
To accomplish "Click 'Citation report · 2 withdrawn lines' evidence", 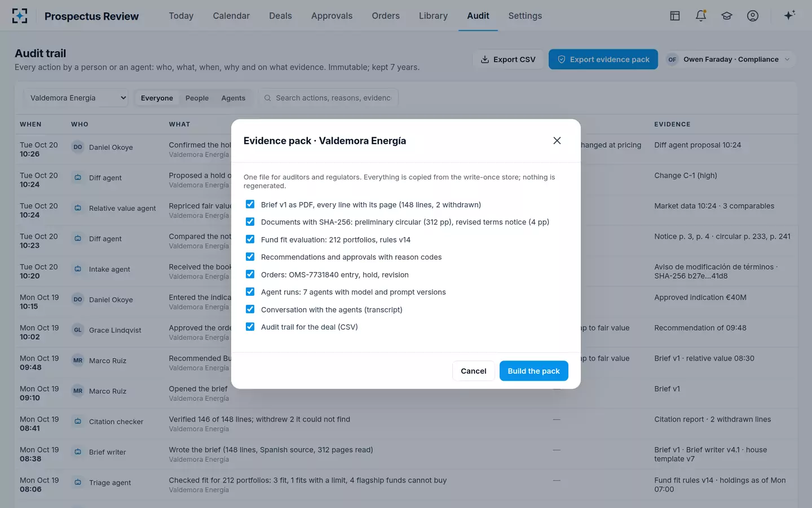I will tap(713, 419).
